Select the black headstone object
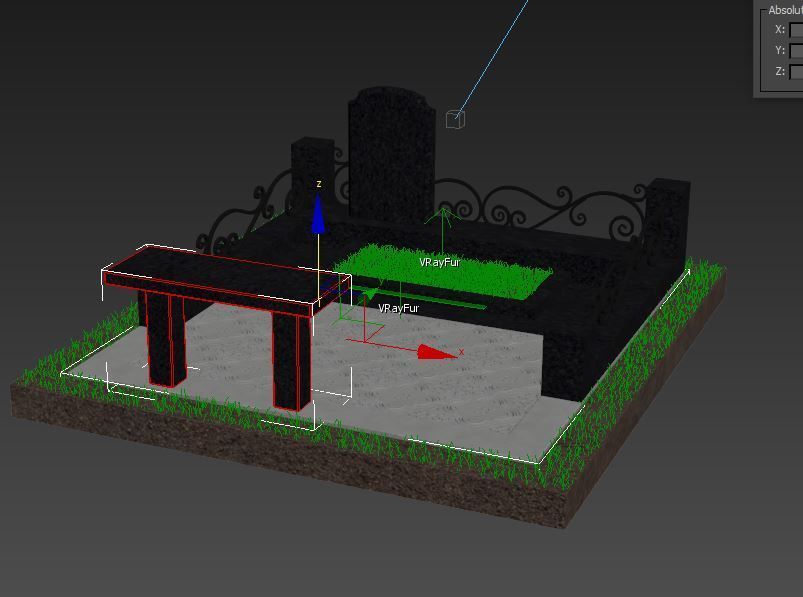This screenshot has height=597, width=803. [390, 150]
